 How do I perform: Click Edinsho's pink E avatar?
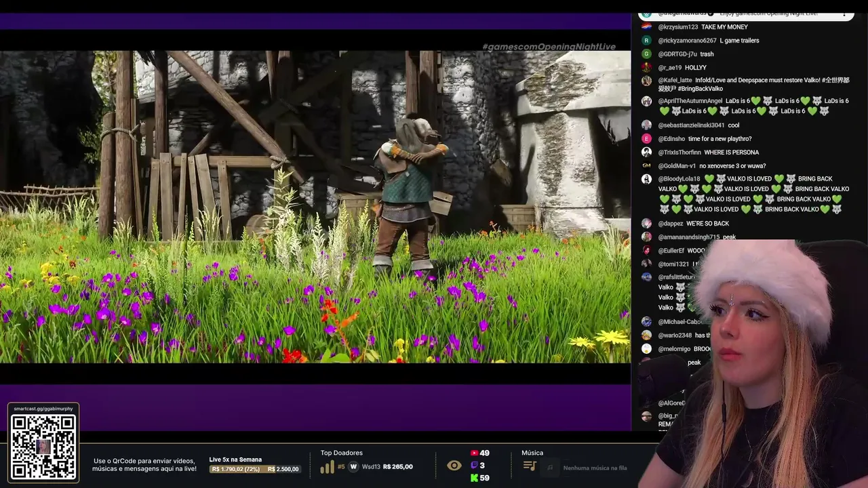pos(646,139)
